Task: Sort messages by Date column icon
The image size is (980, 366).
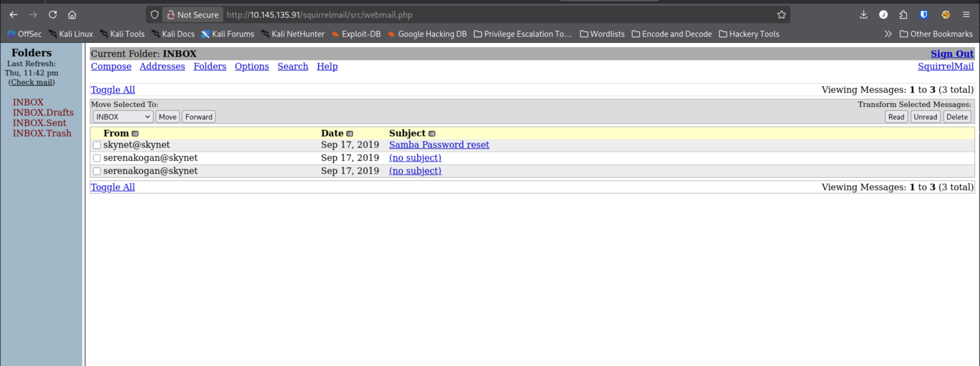Action: [350, 134]
